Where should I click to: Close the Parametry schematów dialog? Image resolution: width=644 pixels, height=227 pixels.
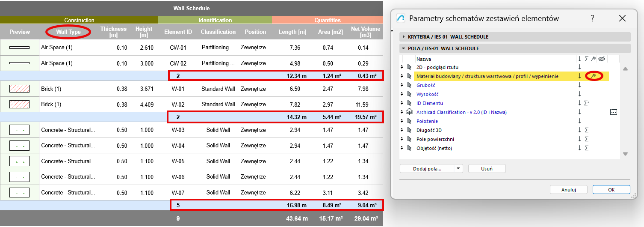(622, 18)
